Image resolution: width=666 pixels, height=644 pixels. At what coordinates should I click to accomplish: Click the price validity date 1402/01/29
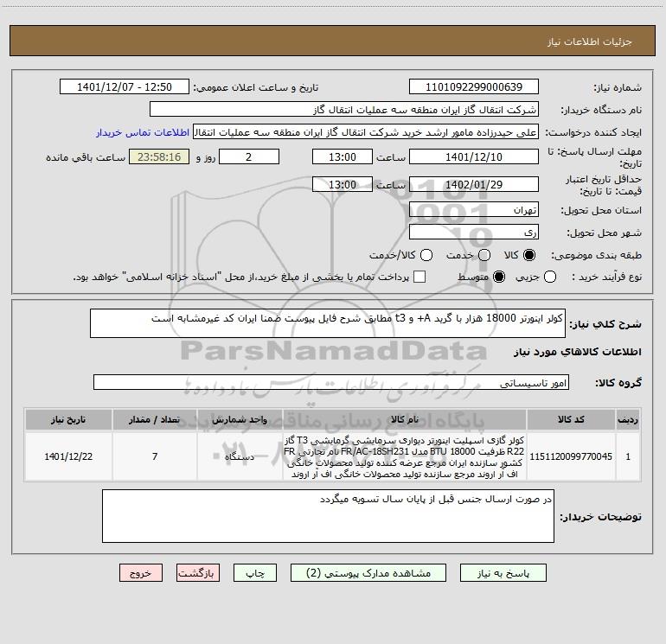pos(474,184)
